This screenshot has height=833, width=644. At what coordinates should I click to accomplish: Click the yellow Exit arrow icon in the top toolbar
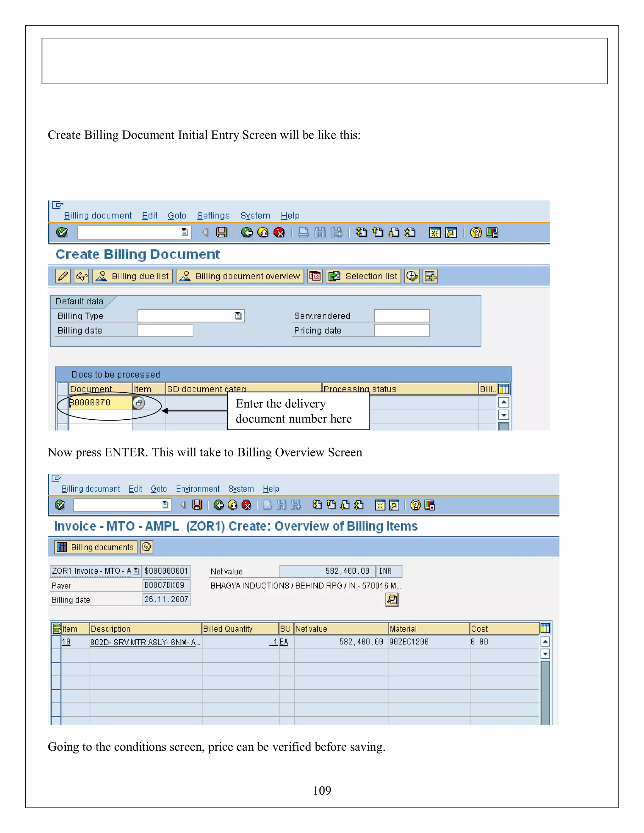point(263,232)
